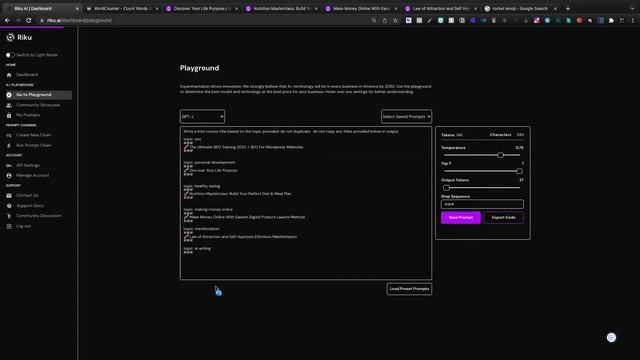Open Create New Chain page
Screen dimensions: 640x360
point(34,135)
